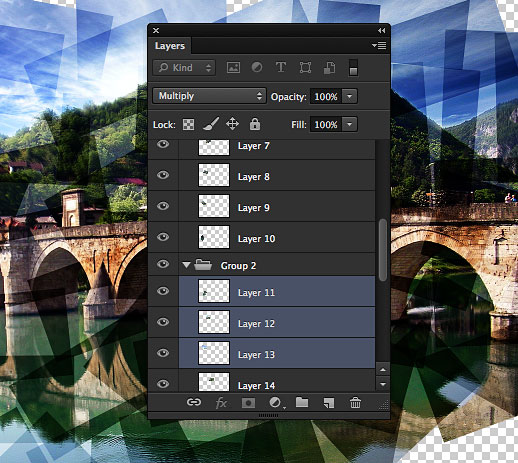
Task: Click the layers list scrollbar thumb
Action: [383, 250]
